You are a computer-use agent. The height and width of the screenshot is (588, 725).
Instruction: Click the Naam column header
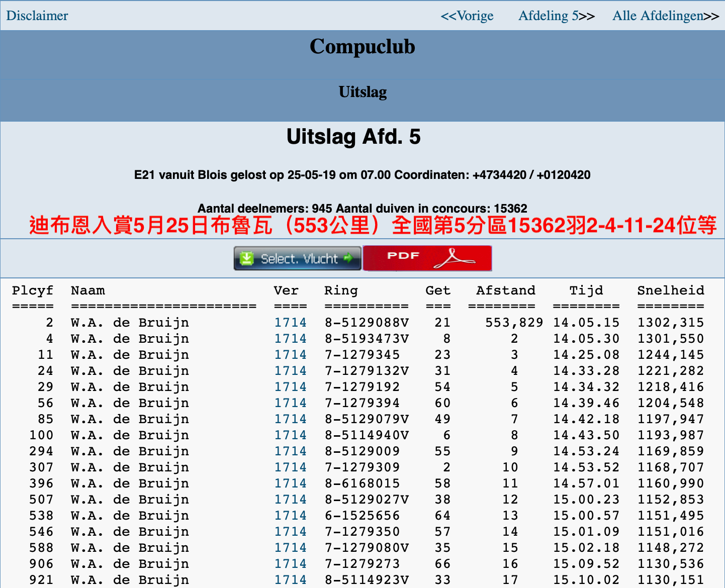point(88,290)
